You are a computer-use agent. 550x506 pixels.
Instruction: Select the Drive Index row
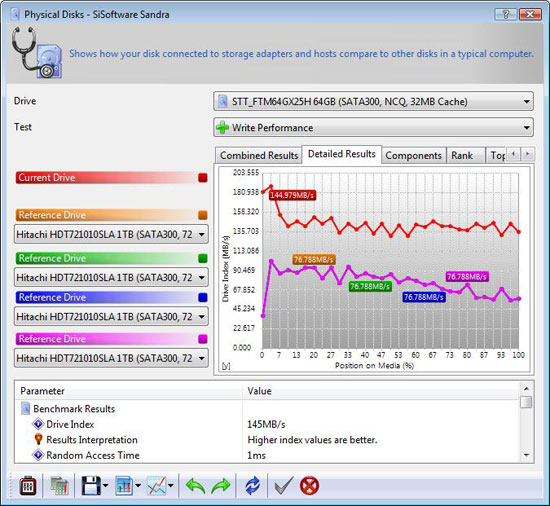coord(267,424)
